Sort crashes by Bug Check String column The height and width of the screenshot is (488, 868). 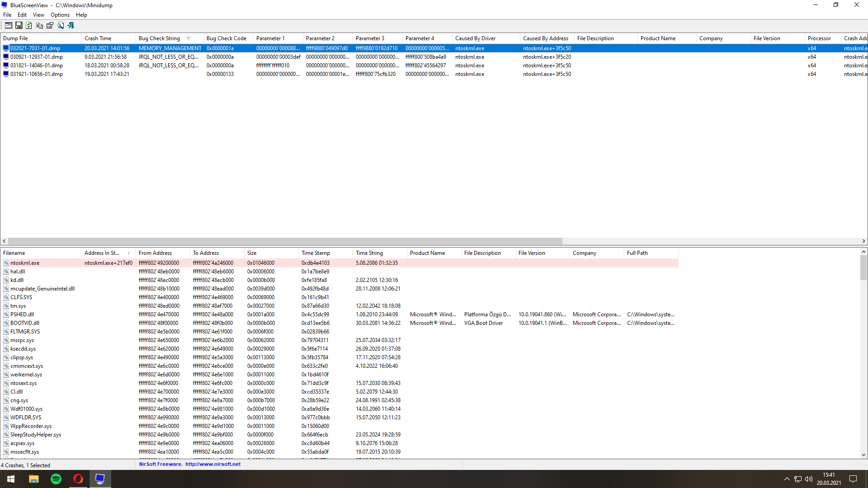tap(159, 38)
